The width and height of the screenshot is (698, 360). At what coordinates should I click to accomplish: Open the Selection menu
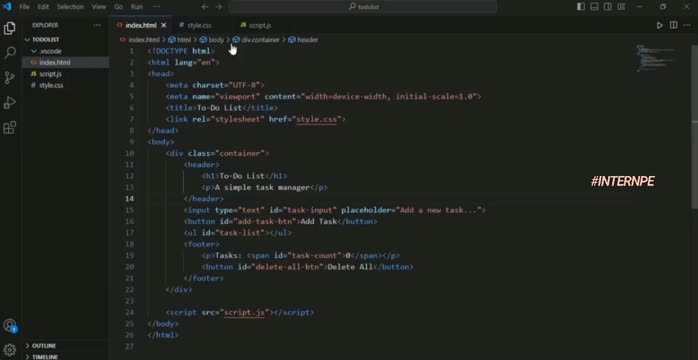point(70,7)
